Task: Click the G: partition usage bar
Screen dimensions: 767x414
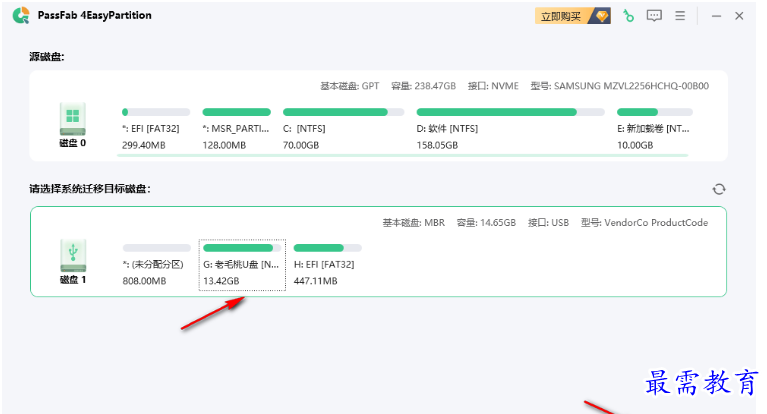Action: tap(242, 248)
